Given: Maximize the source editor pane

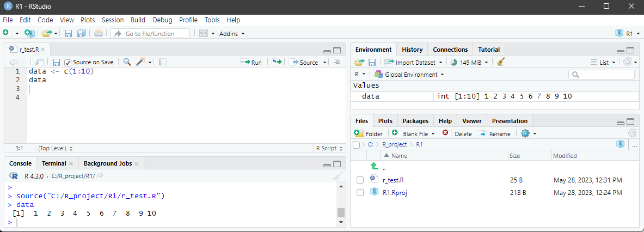Looking at the screenshot, I should (337, 51).
